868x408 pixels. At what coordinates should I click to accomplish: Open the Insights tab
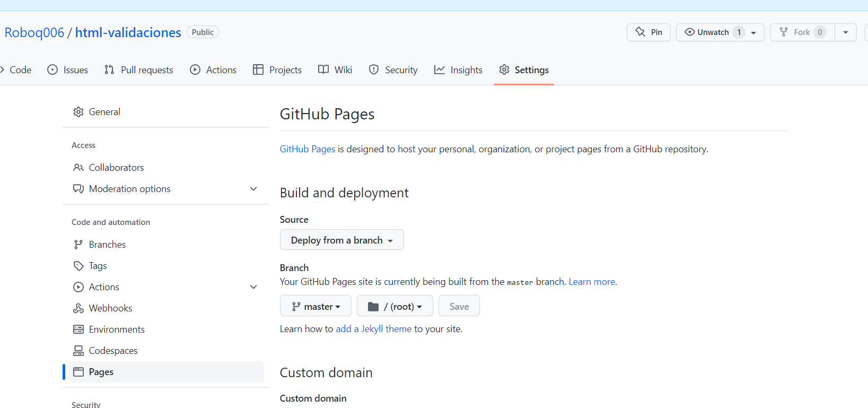point(458,70)
